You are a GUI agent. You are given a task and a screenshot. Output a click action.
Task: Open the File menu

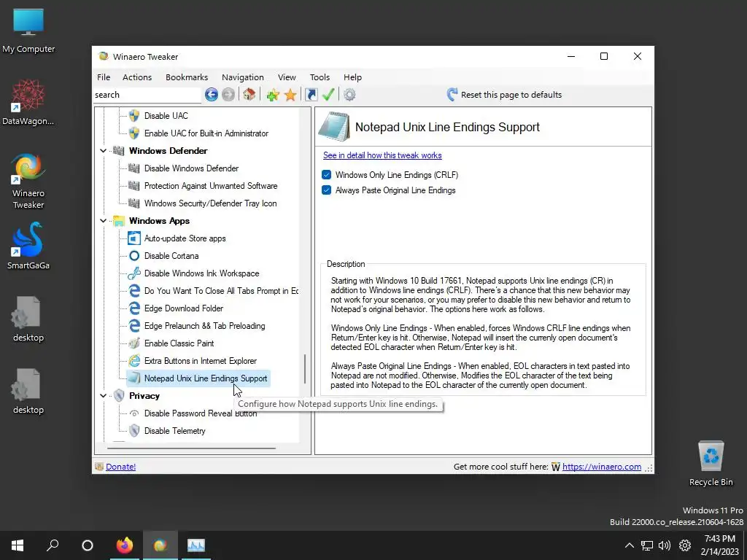point(104,77)
